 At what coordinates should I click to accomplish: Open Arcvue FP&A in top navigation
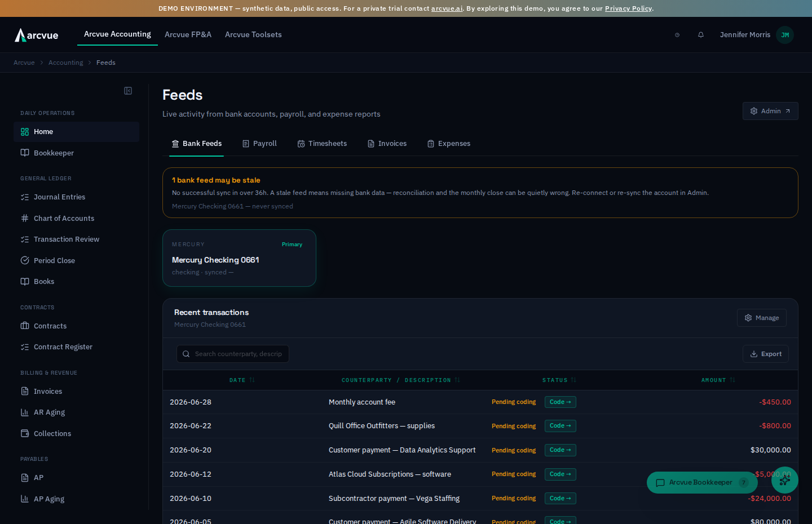(188, 35)
